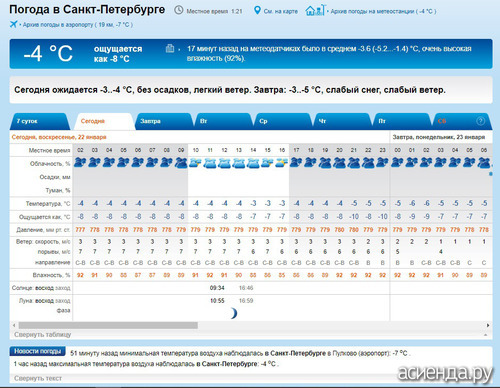The height and width of the screenshot is (388, 500).
Task: Click the help question mark on tabs
Action: [480, 121]
